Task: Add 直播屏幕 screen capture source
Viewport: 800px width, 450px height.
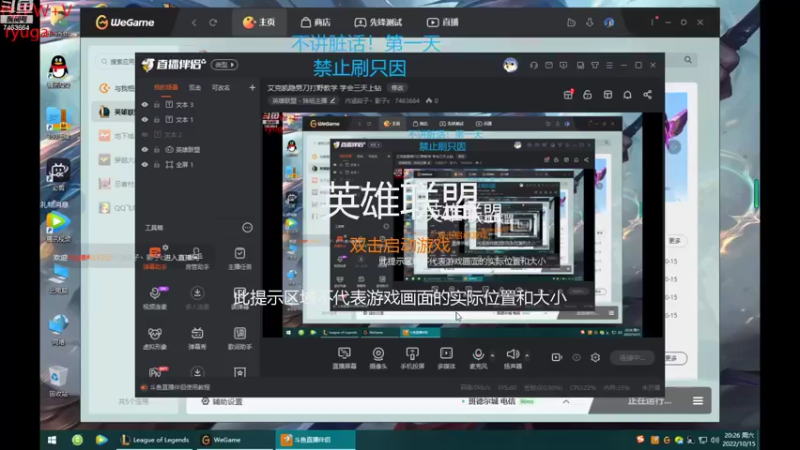Action: point(344,358)
